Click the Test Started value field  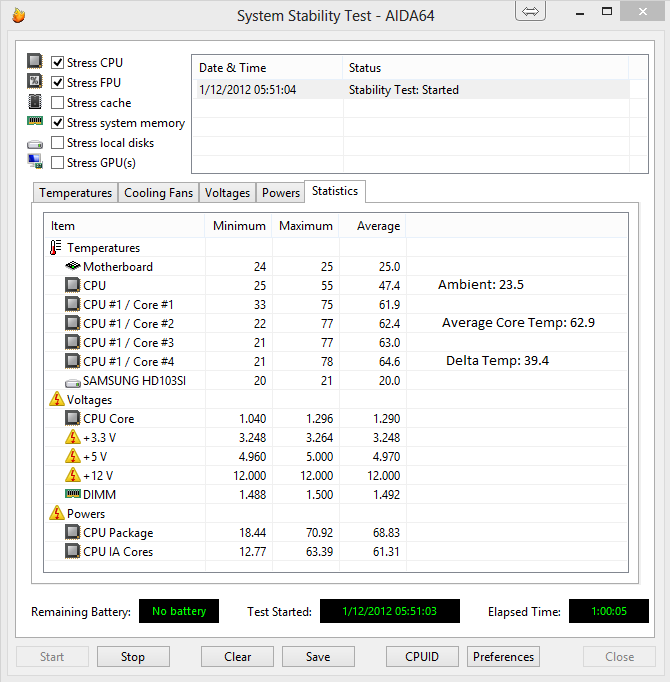(390, 611)
